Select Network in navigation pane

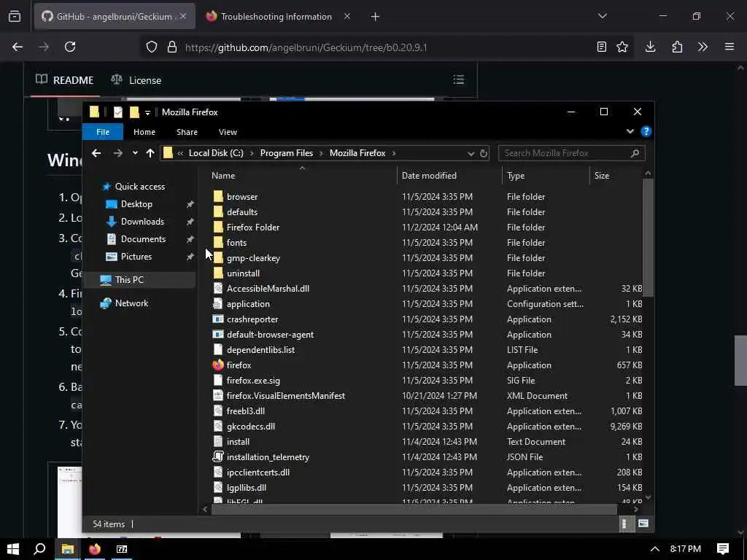tap(131, 303)
